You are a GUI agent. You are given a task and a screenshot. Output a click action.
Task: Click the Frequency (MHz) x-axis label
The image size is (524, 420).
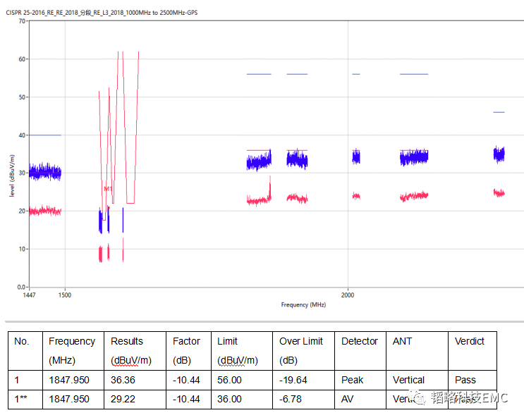(303, 304)
